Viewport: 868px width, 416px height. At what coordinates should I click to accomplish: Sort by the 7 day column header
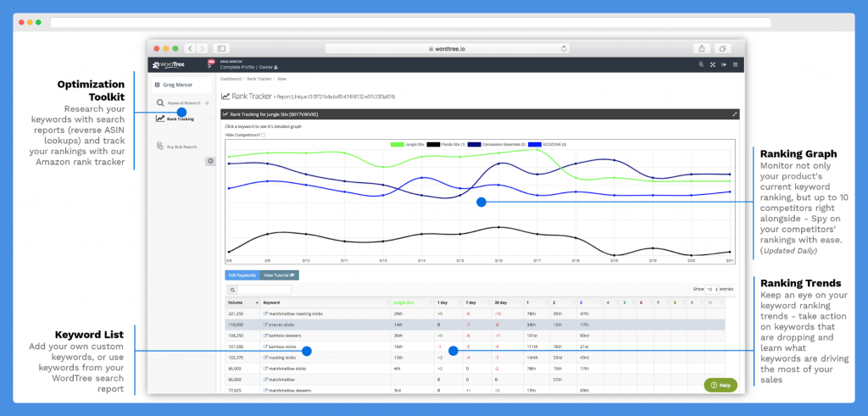pos(478,303)
